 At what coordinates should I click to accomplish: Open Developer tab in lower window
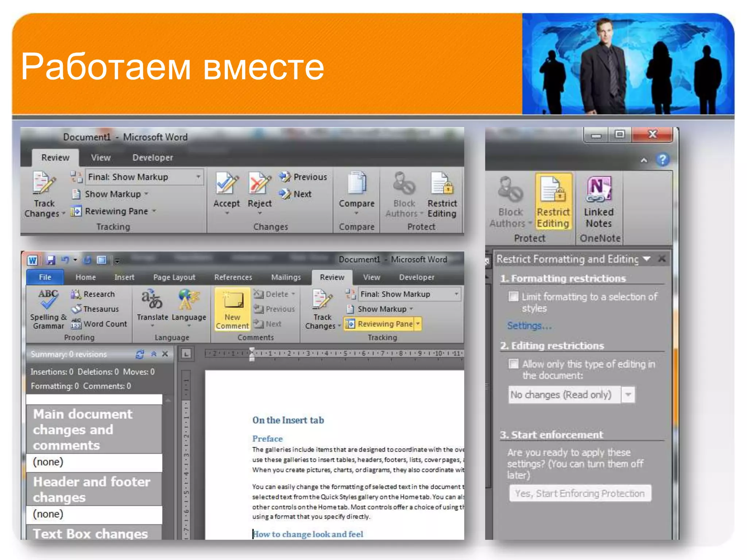click(x=417, y=277)
